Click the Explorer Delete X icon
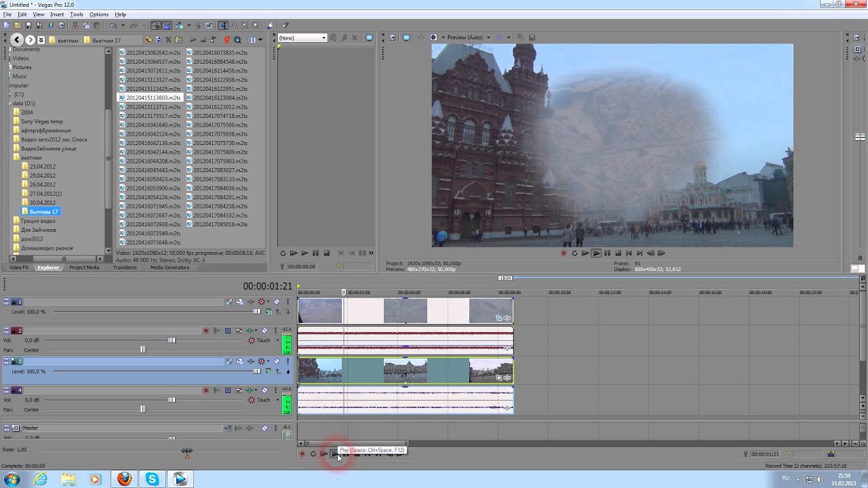This screenshot has width=868, height=488. (168, 40)
